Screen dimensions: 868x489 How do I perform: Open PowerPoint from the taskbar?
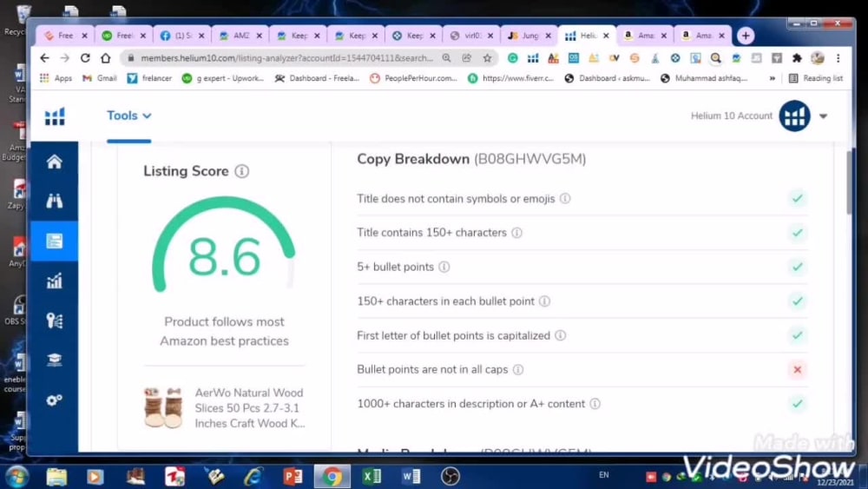click(293, 476)
